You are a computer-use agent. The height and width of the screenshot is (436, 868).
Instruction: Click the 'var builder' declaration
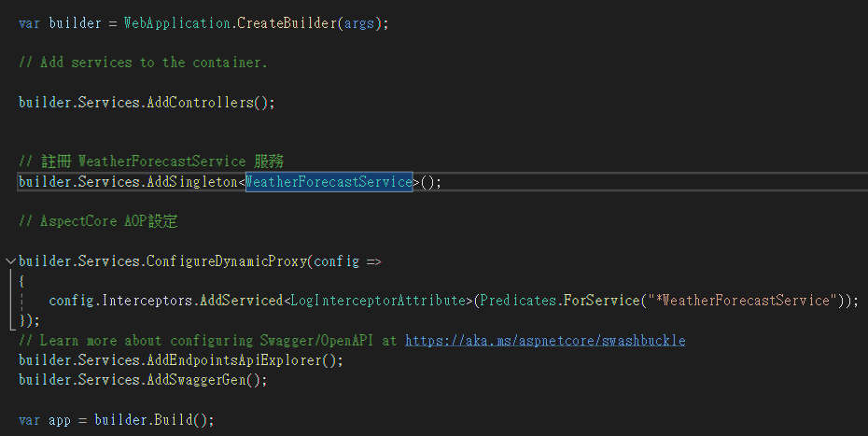[60, 23]
